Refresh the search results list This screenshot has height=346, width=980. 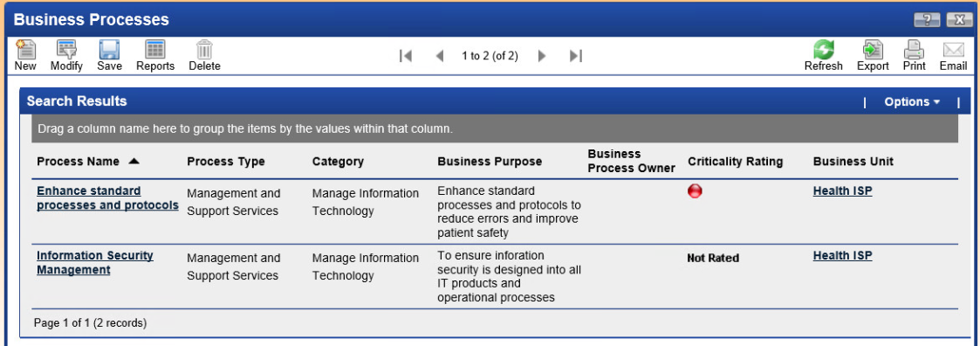[823, 50]
